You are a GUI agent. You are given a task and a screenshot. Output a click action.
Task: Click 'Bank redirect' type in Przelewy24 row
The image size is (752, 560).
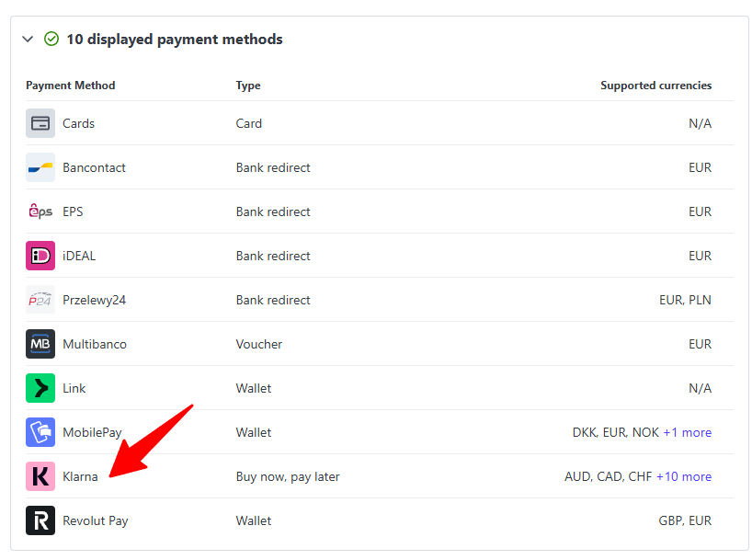[273, 300]
